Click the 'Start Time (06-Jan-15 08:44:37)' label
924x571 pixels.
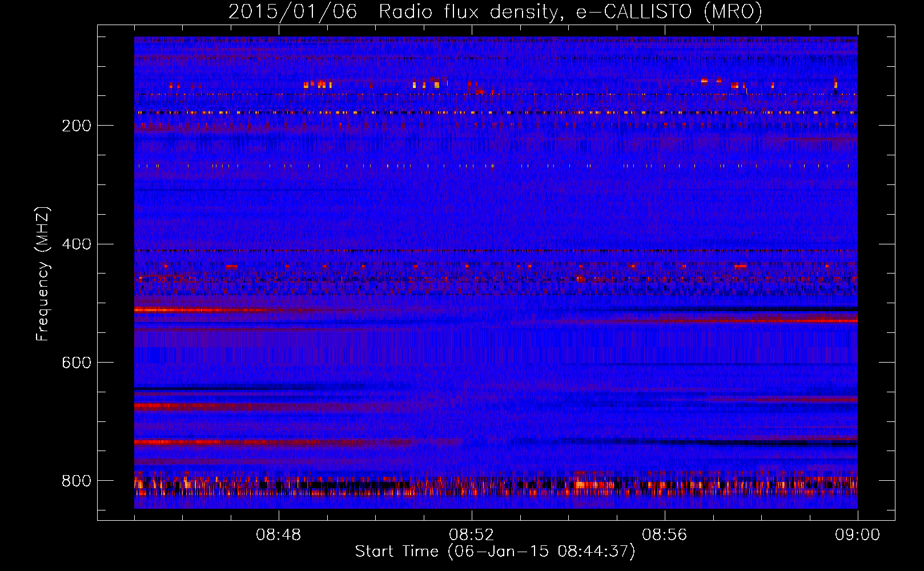495,552
